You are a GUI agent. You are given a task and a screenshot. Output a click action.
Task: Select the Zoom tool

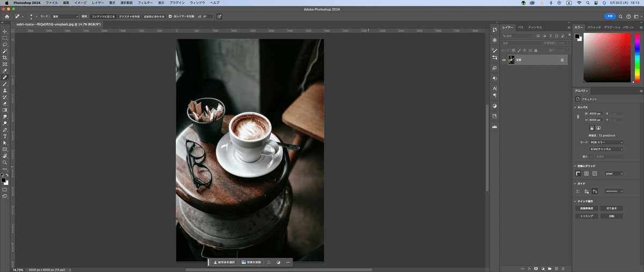5,162
